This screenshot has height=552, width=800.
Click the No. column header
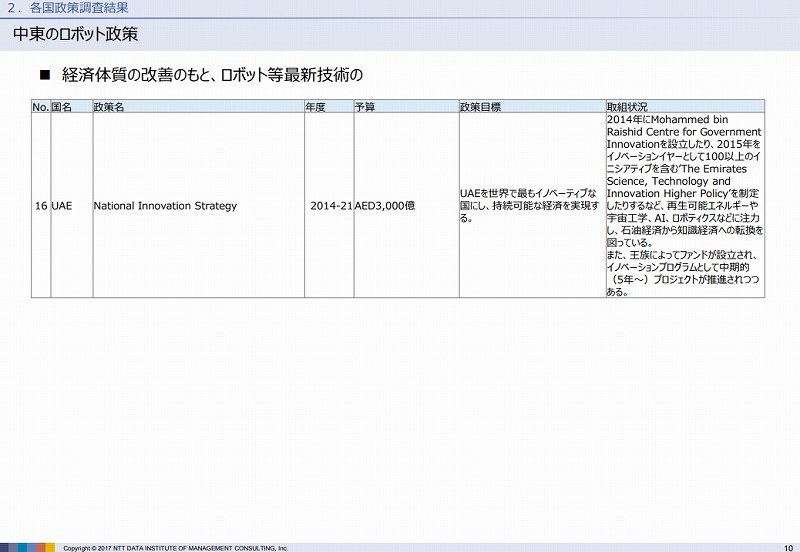(x=40, y=106)
